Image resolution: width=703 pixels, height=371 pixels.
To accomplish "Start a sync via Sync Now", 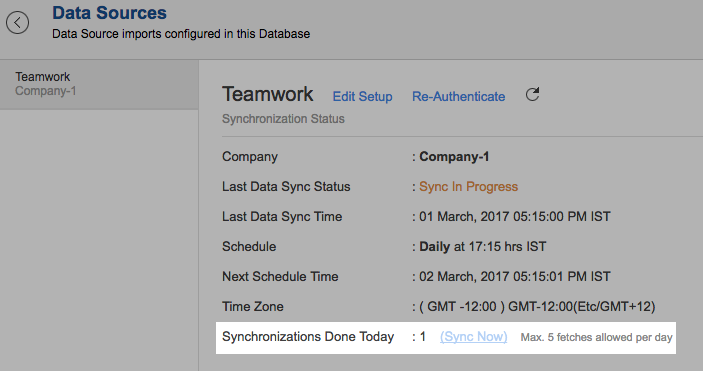I will (x=473, y=336).
